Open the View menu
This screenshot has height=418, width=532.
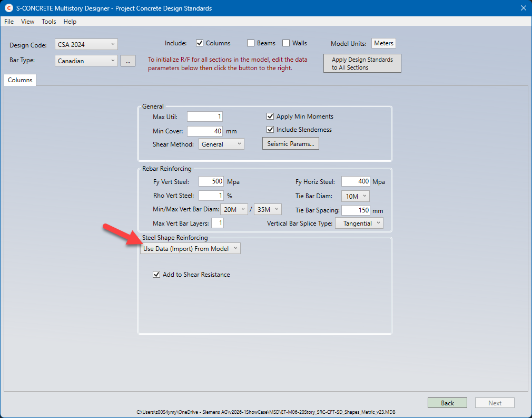27,22
